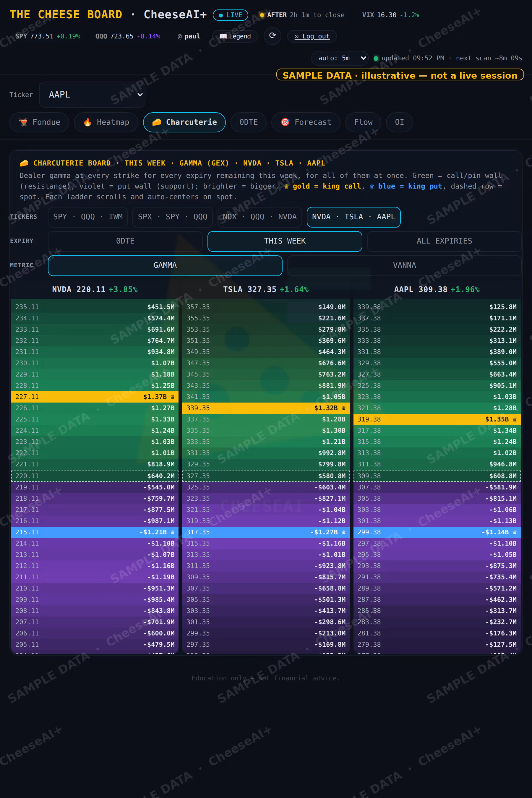The image size is (532, 798).
Task: Set expiry to THIS WEEK
Action: tap(285, 241)
